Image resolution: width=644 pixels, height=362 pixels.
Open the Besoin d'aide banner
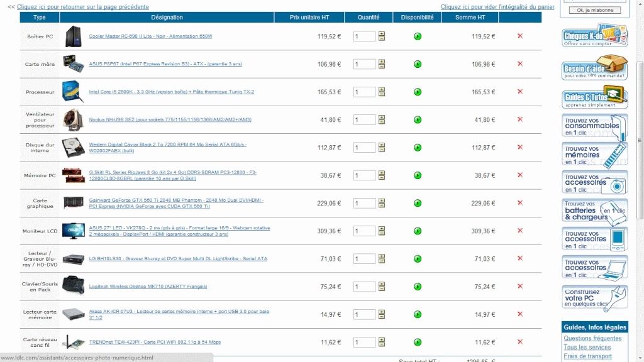(595, 67)
